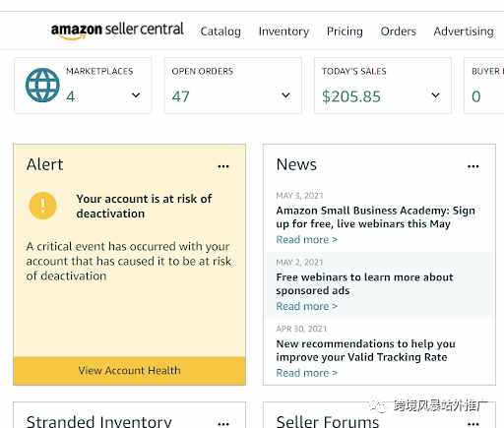Click the View Account Health button
Screen dimensions: 504x428
(129, 371)
